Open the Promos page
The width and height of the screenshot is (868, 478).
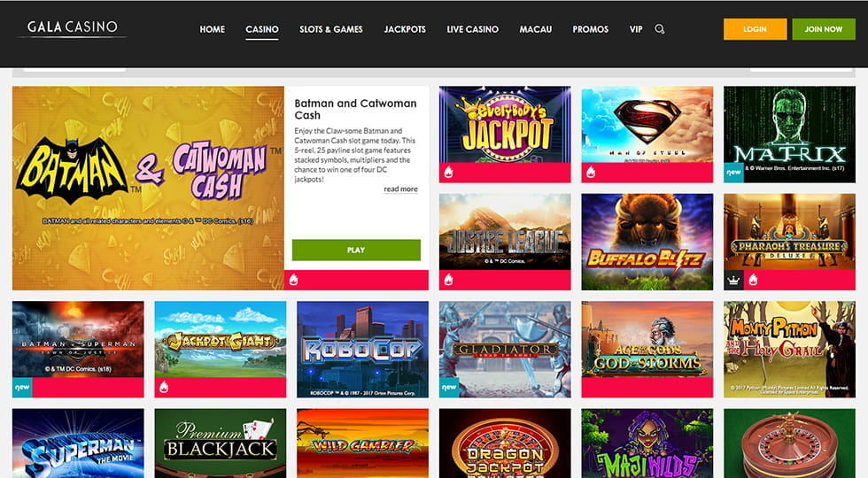pyautogui.click(x=590, y=29)
